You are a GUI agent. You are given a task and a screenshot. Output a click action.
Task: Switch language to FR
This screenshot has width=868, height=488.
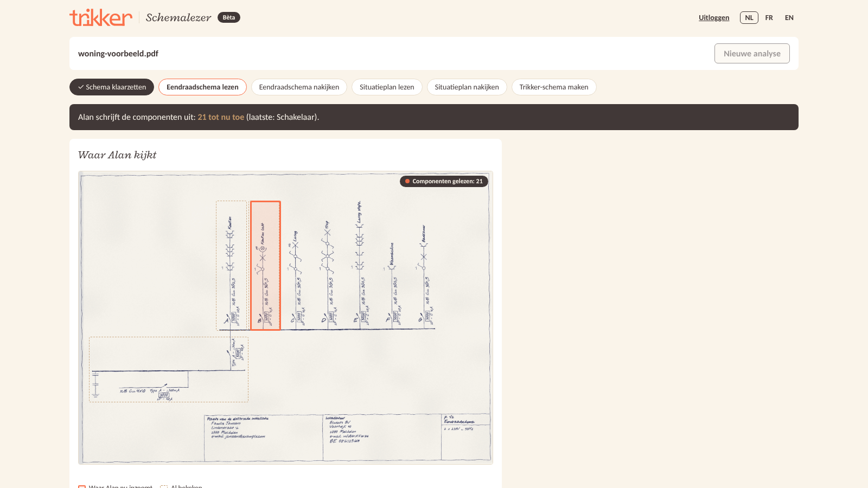[x=769, y=17]
